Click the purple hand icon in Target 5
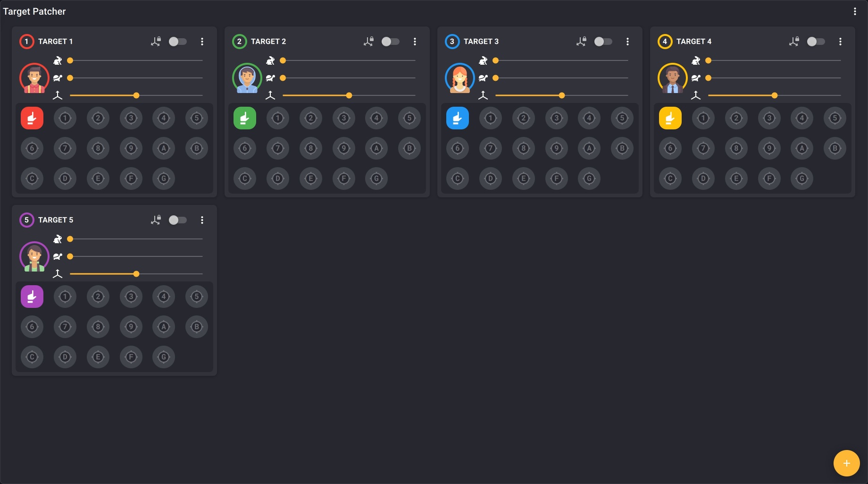 pos(32,297)
